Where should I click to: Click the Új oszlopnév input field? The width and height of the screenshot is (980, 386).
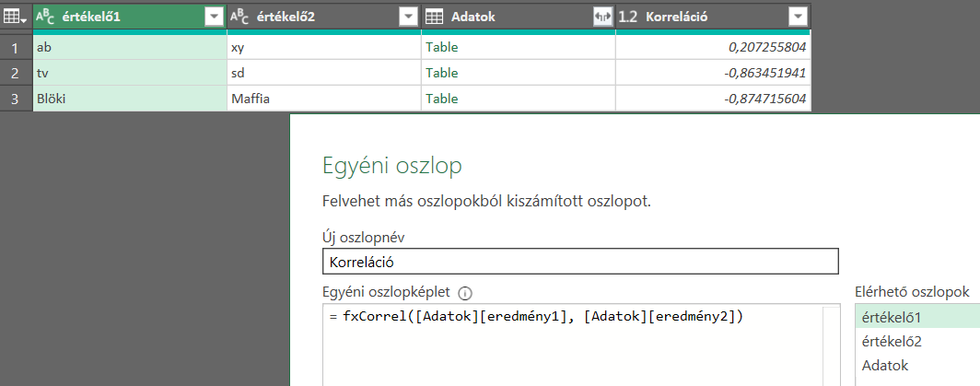[x=580, y=262]
